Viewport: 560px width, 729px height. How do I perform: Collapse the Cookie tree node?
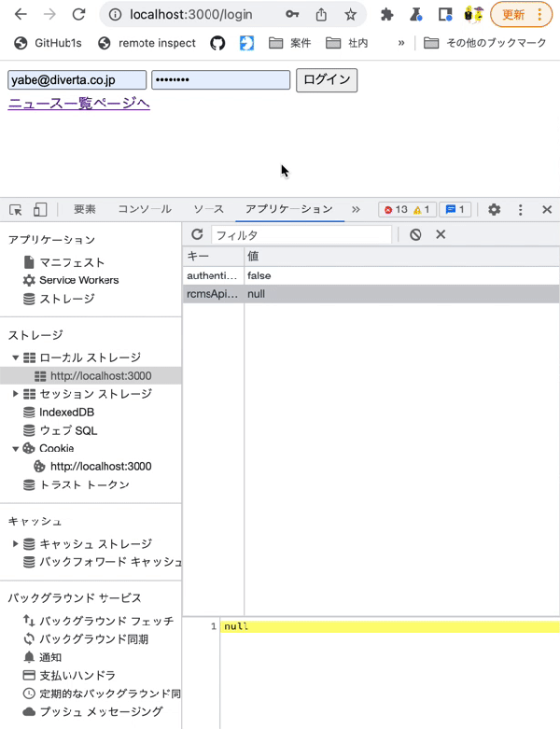(15, 449)
